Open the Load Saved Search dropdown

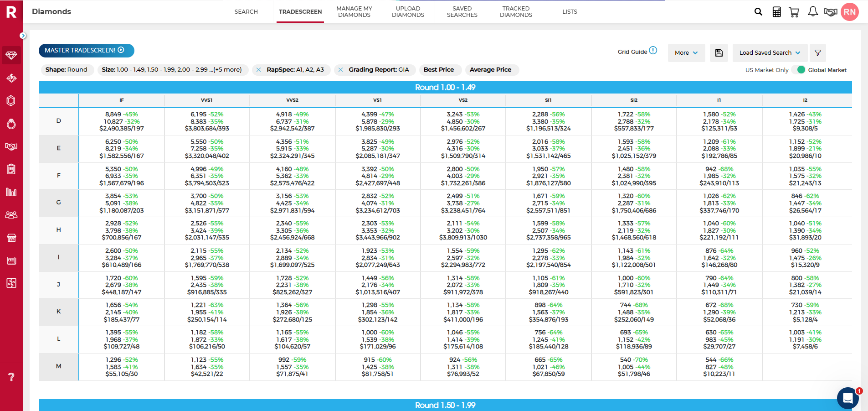pos(770,53)
